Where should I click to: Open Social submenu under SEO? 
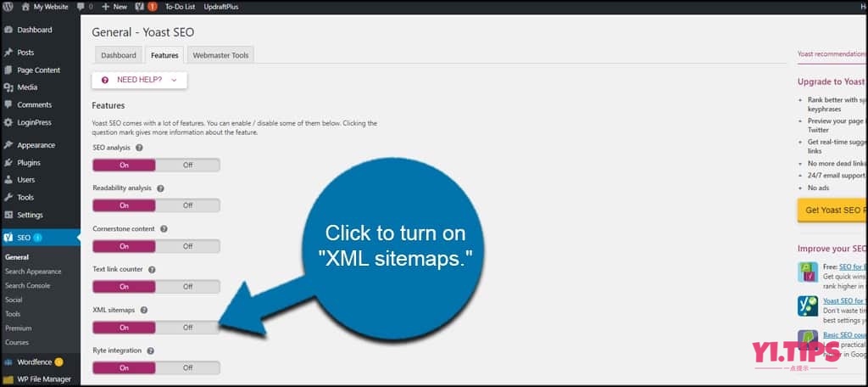(14, 300)
